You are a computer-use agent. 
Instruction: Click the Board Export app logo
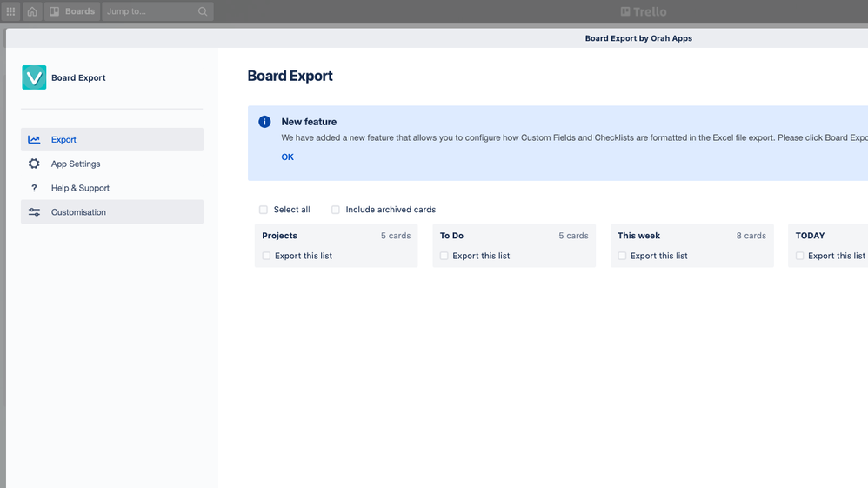click(34, 77)
